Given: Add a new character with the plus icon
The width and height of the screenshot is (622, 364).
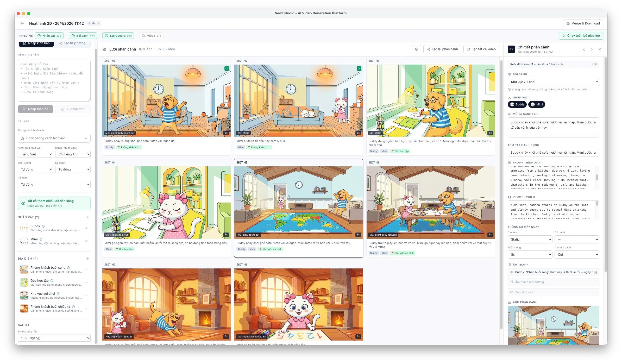Looking at the screenshot, I should 88,217.
